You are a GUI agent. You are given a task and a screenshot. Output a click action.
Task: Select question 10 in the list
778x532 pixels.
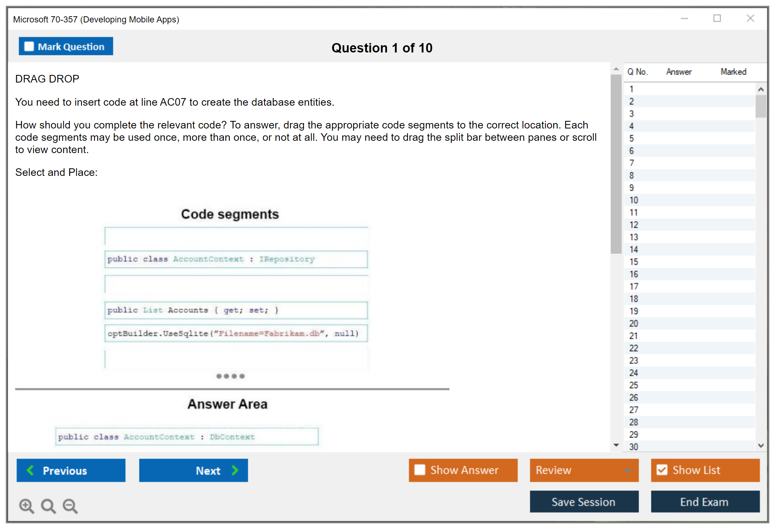click(x=634, y=200)
